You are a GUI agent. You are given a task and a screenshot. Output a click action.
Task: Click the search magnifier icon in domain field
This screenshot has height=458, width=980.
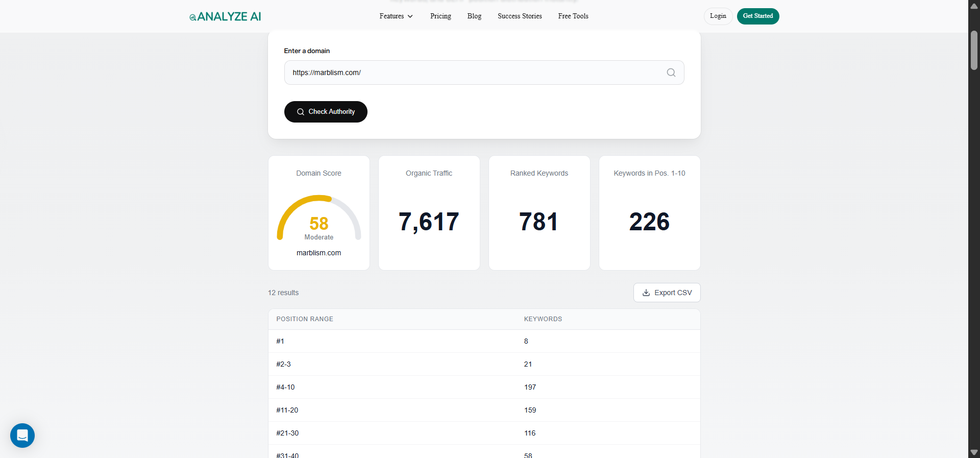[671, 73]
